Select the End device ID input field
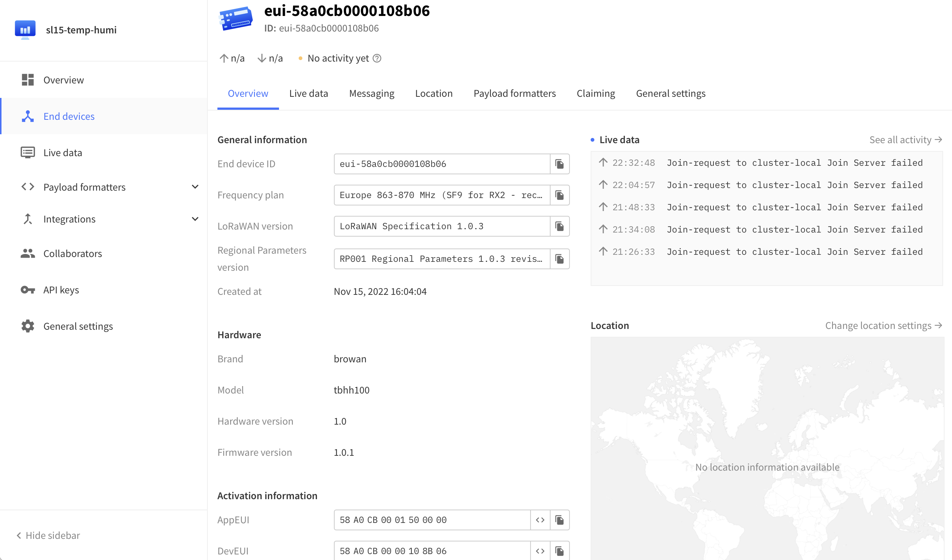 (441, 163)
